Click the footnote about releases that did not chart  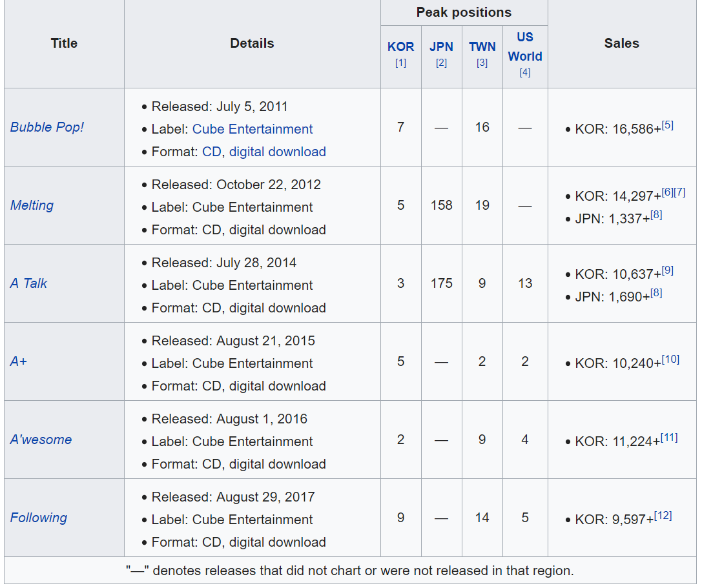click(349, 571)
